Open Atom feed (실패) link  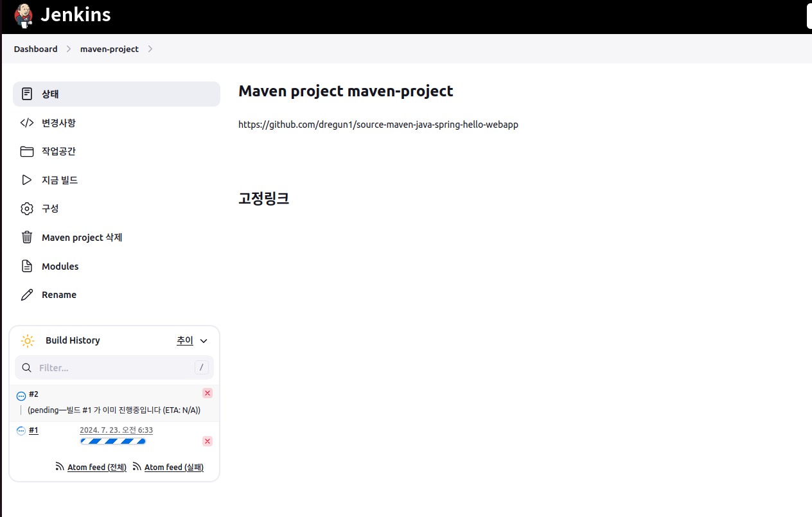[174, 468]
